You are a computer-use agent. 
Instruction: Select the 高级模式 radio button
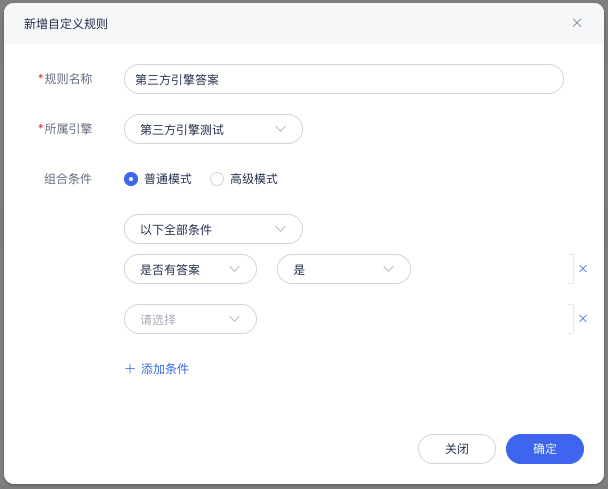217,179
